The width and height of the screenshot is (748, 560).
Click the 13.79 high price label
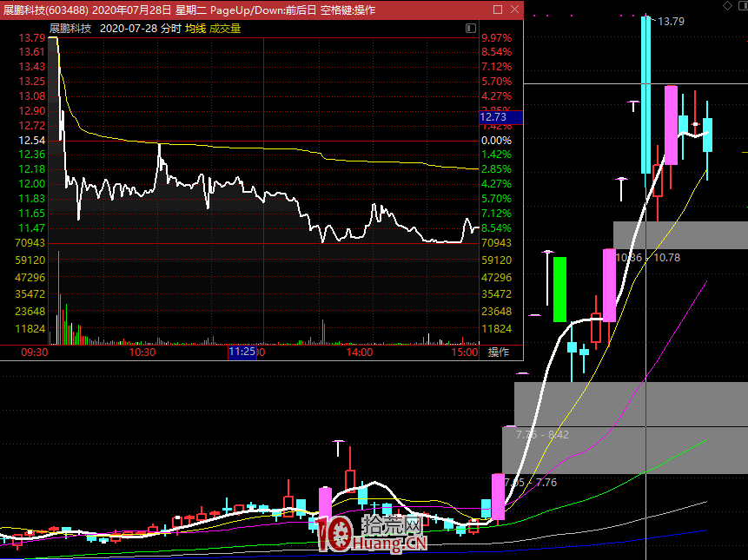[672, 21]
